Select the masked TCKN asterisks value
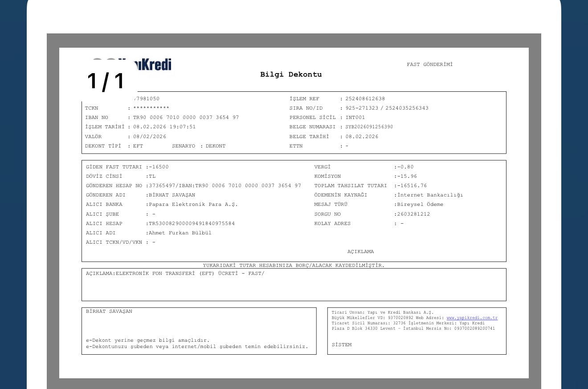 151,108
